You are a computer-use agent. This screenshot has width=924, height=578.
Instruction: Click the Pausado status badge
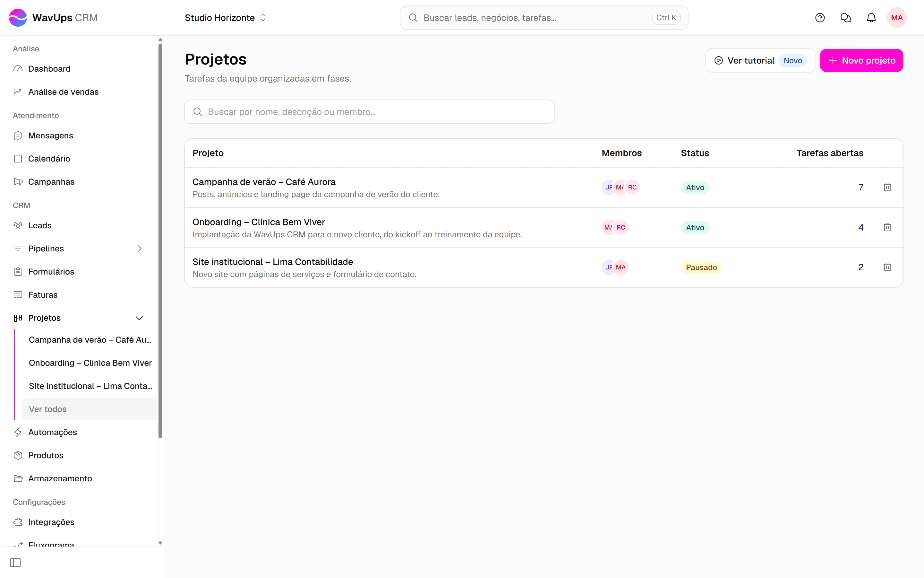click(x=701, y=267)
